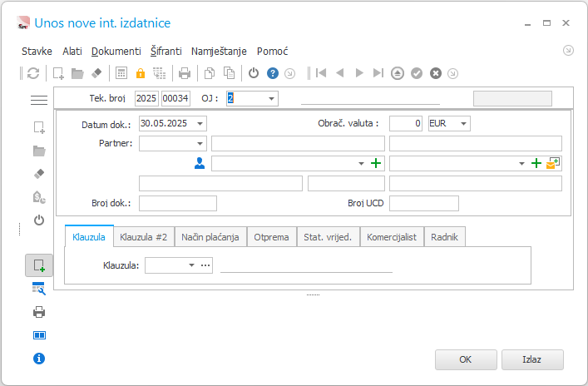Open the Namještanje menu

click(219, 51)
